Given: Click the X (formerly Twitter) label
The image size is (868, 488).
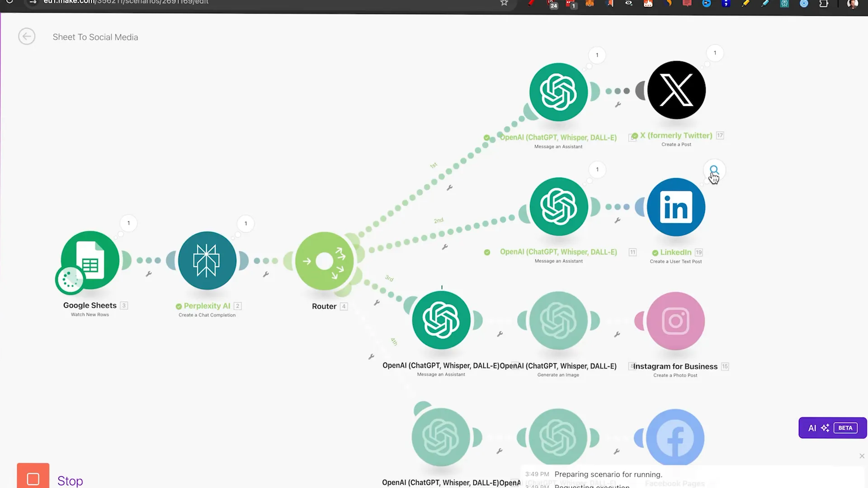Looking at the screenshot, I should (x=676, y=136).
